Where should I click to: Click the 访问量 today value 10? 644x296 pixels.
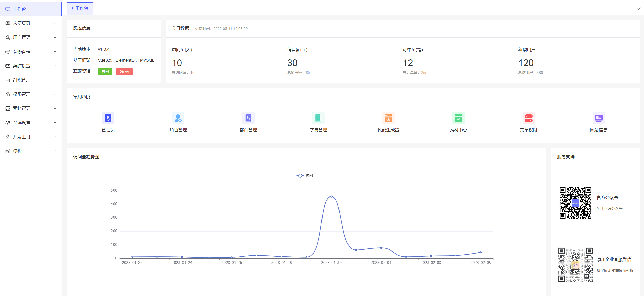click(x=177, y=63)
